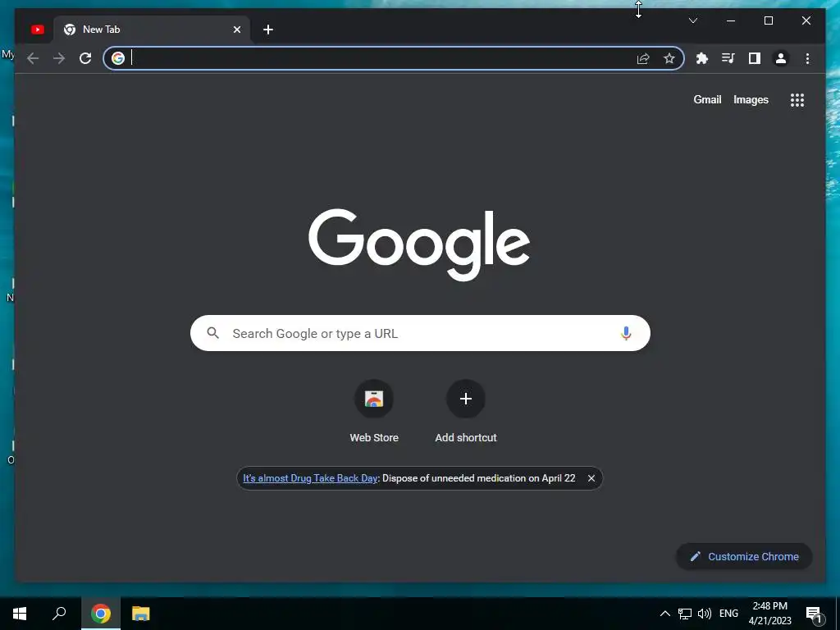Open Images link
This screenshot has width=840, height=630.
click(x=751, y=99)
